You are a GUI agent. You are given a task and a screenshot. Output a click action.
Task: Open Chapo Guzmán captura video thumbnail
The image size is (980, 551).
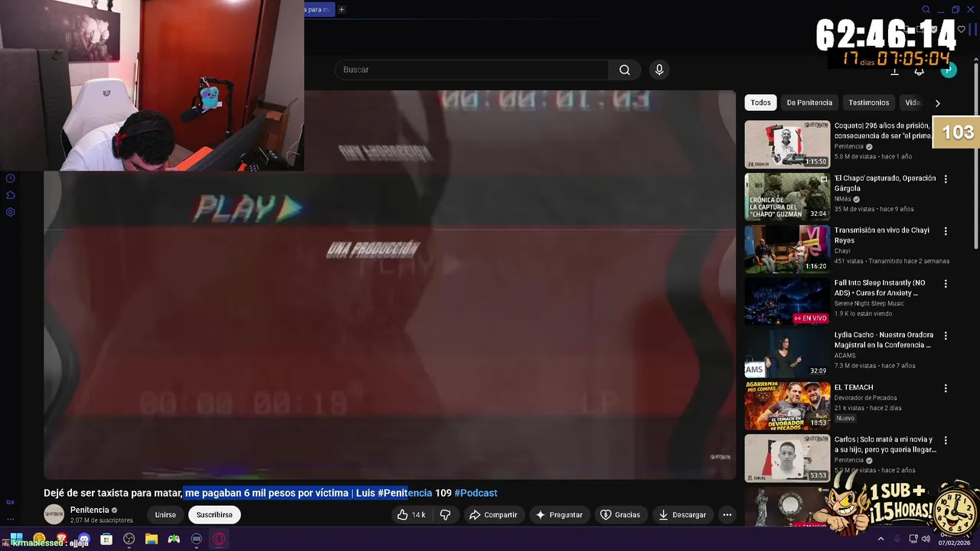[787, 196]
